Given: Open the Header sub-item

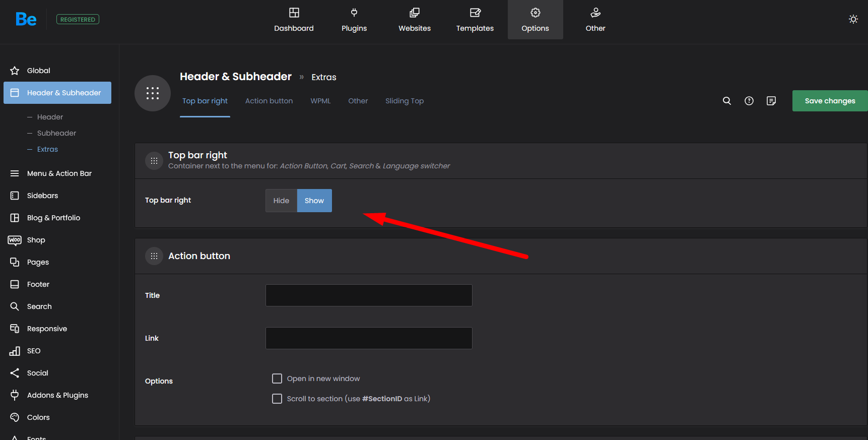Looking at the screenshot, I should click(x=50, y=117).
